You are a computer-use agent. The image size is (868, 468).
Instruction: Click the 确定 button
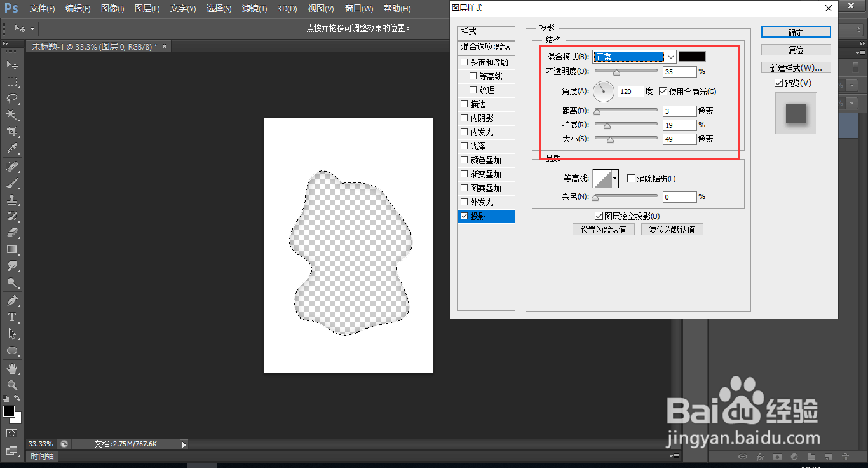coord(796,32)
